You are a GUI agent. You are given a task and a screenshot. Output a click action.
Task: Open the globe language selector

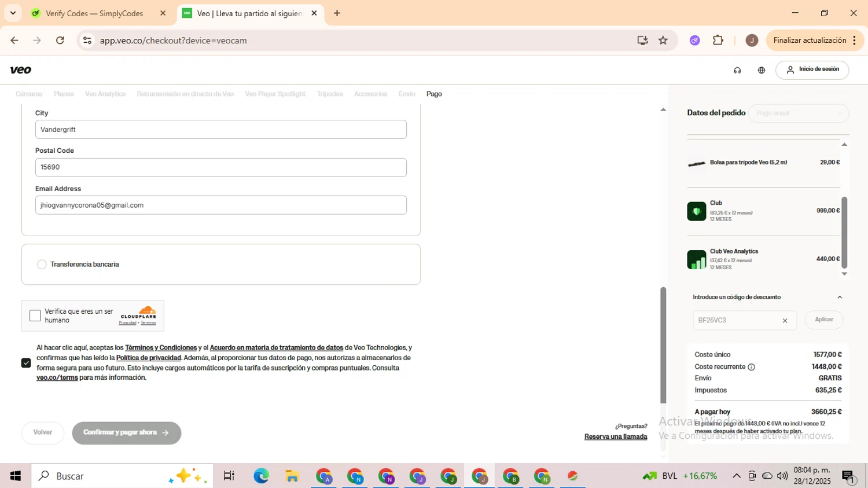click(762, 70)
